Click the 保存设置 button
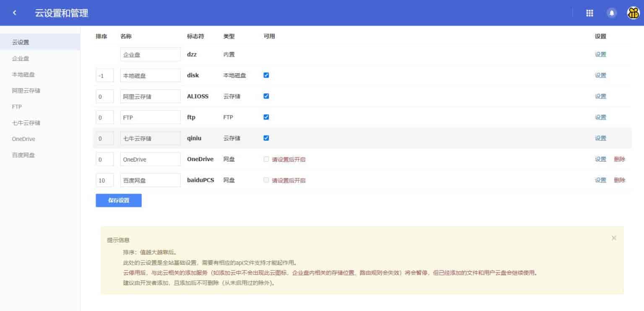 pos(119,200)
